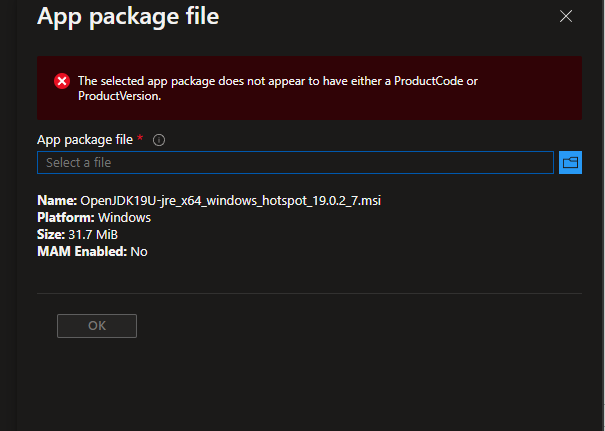Click the red required asterisk
Image resolution: width=605 pixels, height=431 pixels.
(140, 137)
